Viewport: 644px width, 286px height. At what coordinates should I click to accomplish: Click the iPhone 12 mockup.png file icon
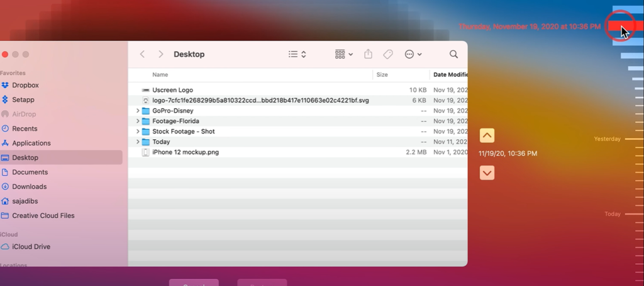click(x=145, y=152)
